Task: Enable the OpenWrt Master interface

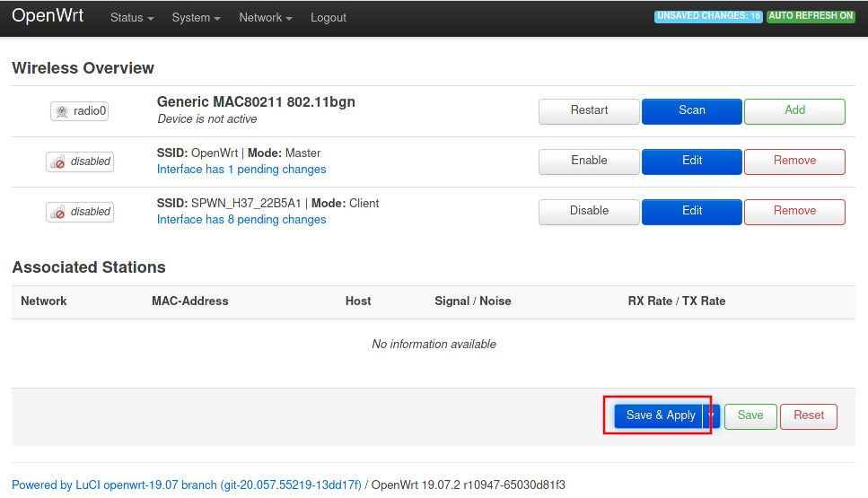Action: click(589, 162)
